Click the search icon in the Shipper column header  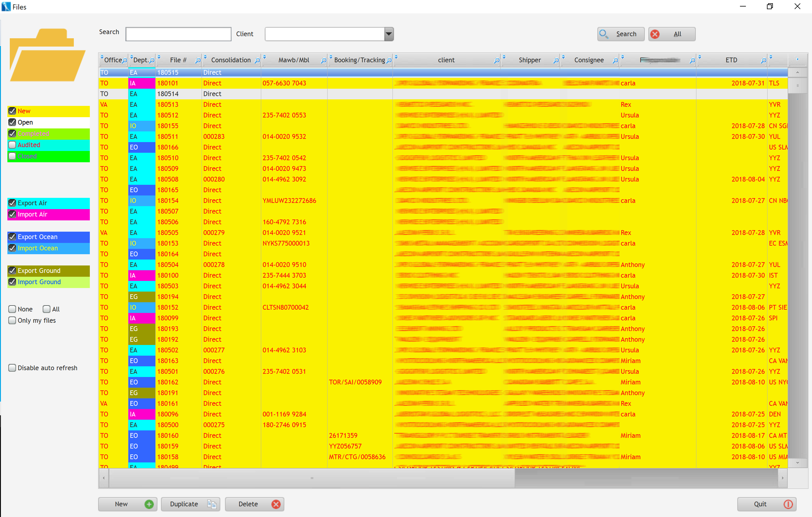click(x=556, y=61)
